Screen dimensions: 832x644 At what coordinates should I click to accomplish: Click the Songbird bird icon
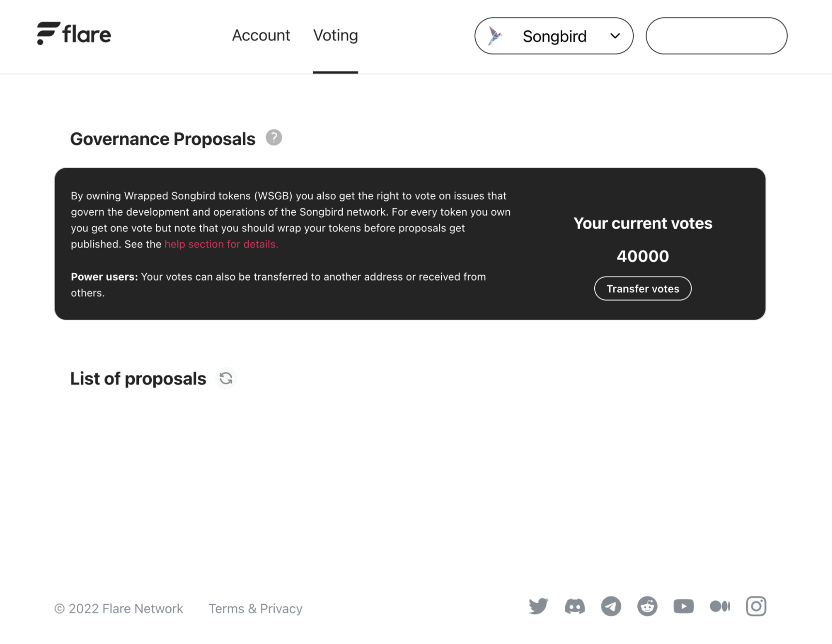494,36
